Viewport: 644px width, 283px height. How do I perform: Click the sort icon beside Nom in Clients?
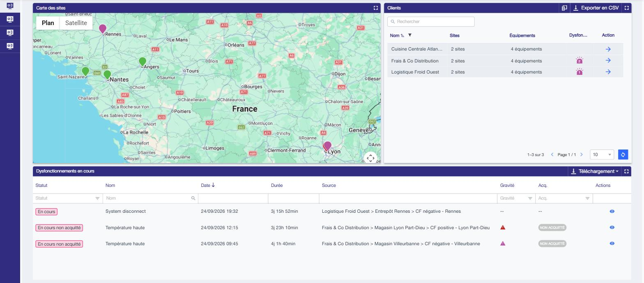coord(402,36)
